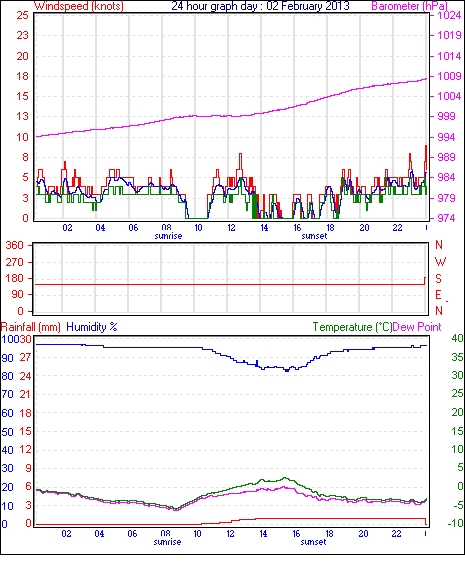Viewport: 465px width, 563px height.
Task: Click the 22 hour tick under bottom graph
Action: point(396,534)
